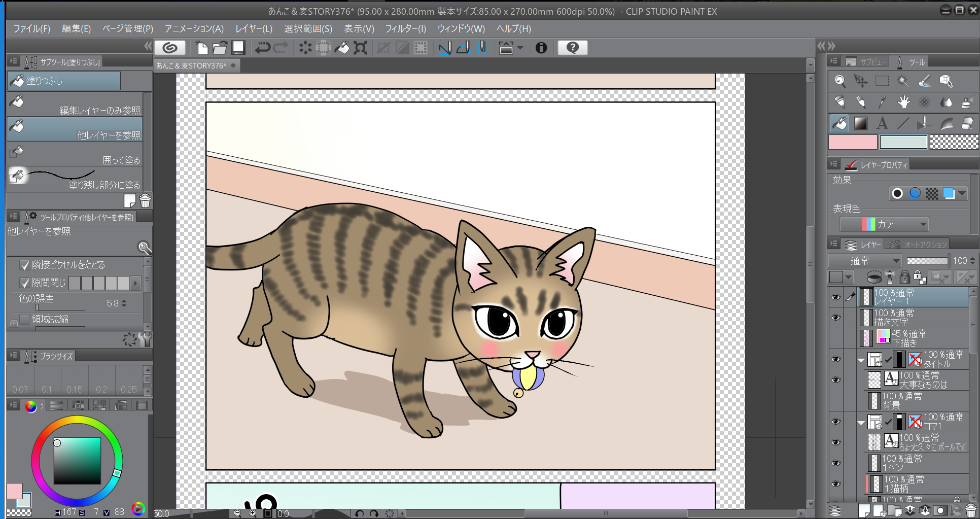Open the レイヤー(L) menu
Image resolution: width=980 pixels, height=519 pixels.
pos(254,28)
